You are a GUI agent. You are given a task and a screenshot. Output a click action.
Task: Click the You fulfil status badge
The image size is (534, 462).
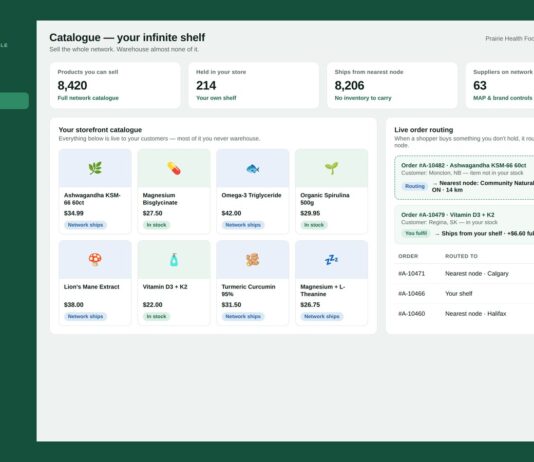[x=416, y=233]
